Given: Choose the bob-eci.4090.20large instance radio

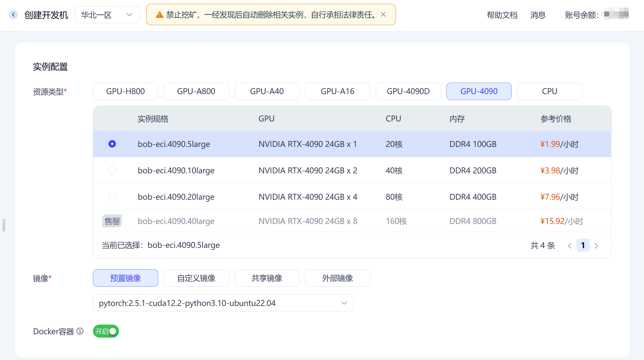Looking at the screenshot, I should (x=112, y=197).
